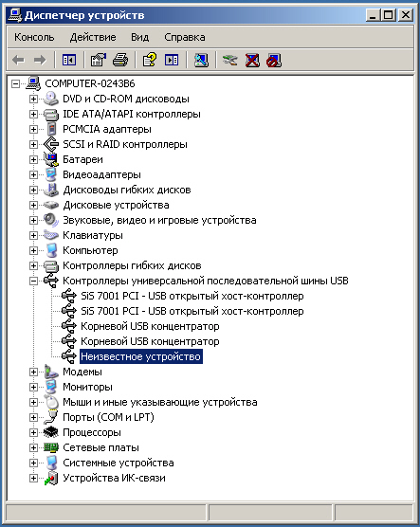Viewport: 420px width, 527px height.
Task: Open the Консоль menu
Action: point(34,37)
